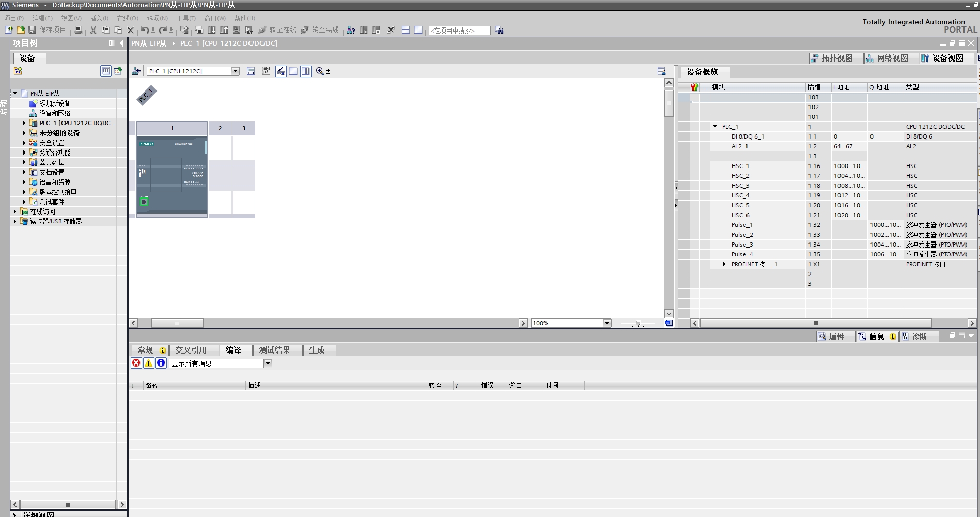Go offline with 转至离线
Image resolution: width=980 pixels, height=517 pixels.
pyautogui.click(x=320, y=30)
